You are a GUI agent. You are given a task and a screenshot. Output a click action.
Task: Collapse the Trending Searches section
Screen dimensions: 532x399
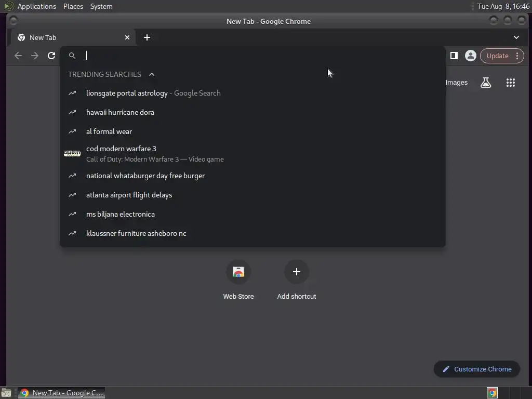pyautogui.click(x=152, y=74)
